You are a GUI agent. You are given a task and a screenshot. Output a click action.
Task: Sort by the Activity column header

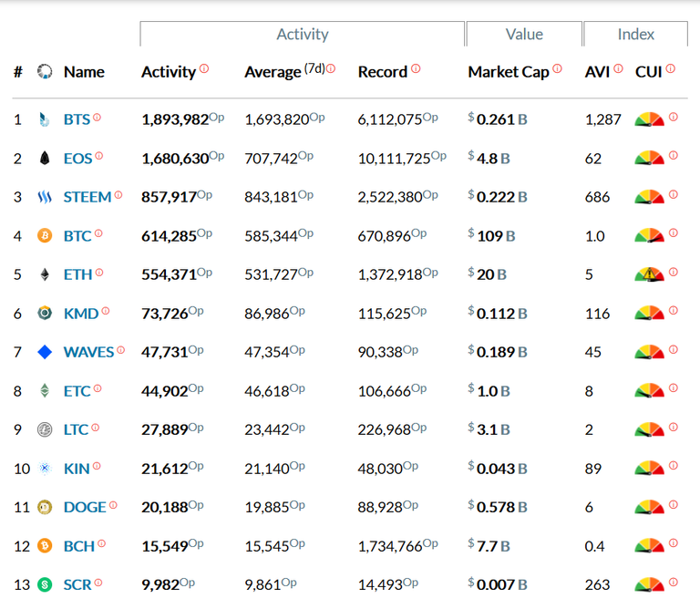click(x=169, y=72)
